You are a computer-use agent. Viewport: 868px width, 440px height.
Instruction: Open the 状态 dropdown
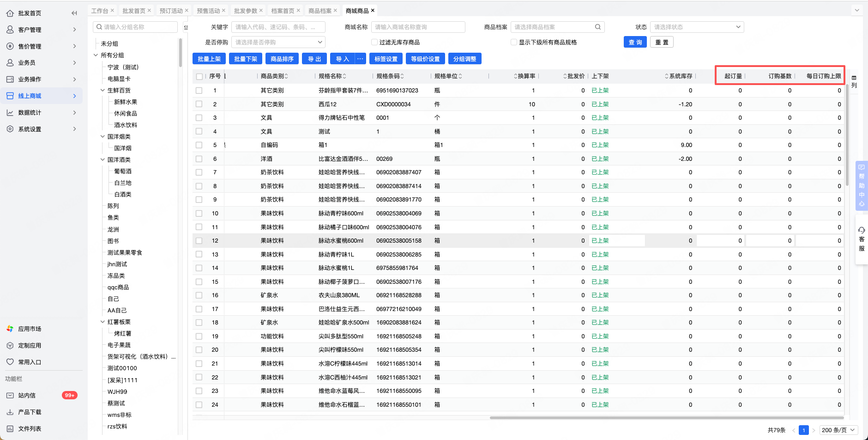tap(697, 27)
